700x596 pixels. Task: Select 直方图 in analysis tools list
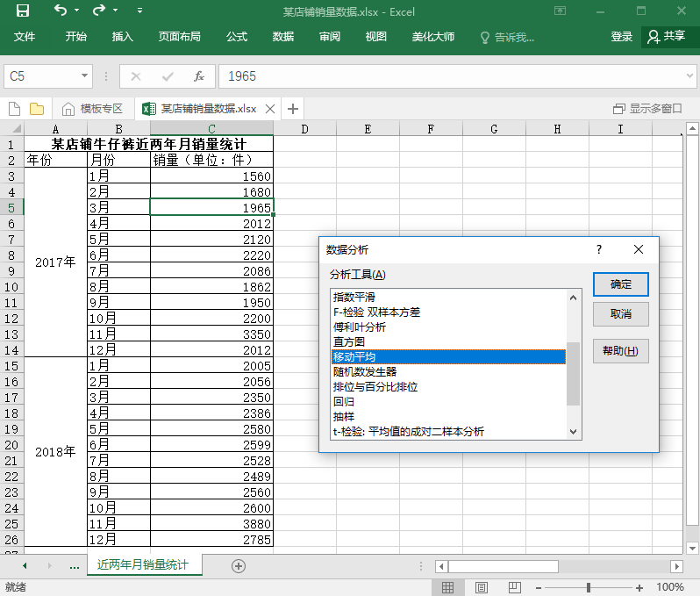click(348, 341)
